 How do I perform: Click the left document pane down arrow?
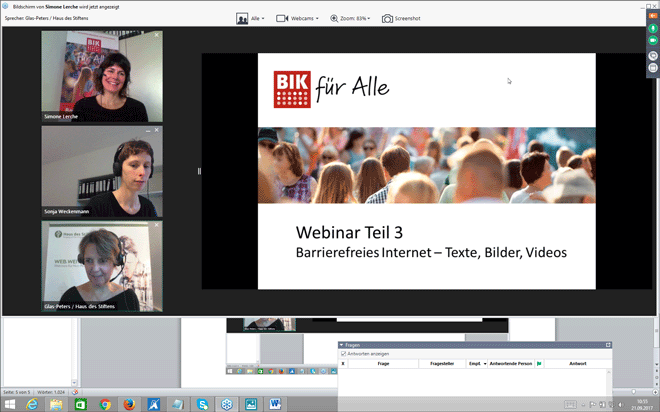click(x=74, y=383)
